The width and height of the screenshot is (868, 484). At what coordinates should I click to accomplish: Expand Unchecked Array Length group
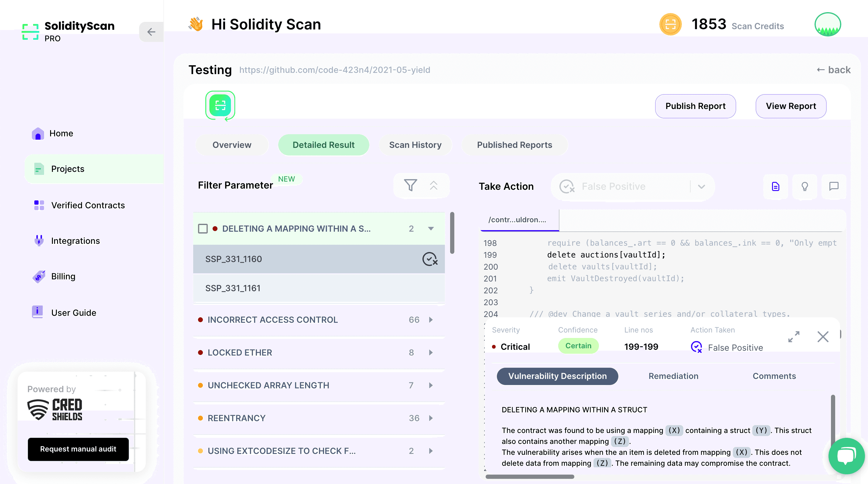(x=431, y=385)
